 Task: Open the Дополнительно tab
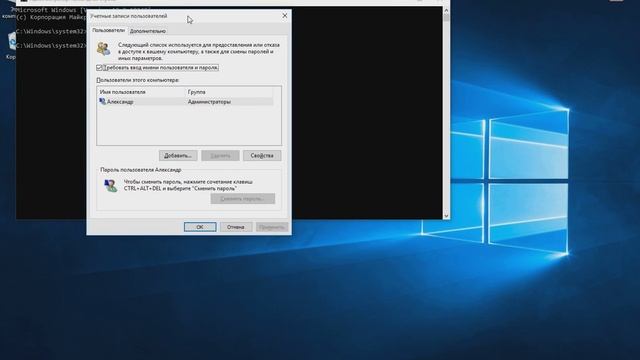coord(148,31)
